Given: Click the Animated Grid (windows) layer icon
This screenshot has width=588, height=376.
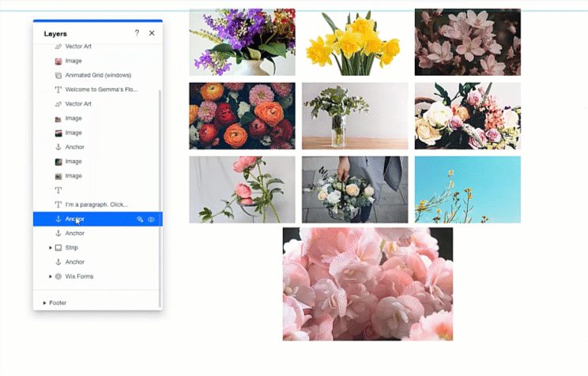Looking at the screenshot, I should tap(58, 75).
